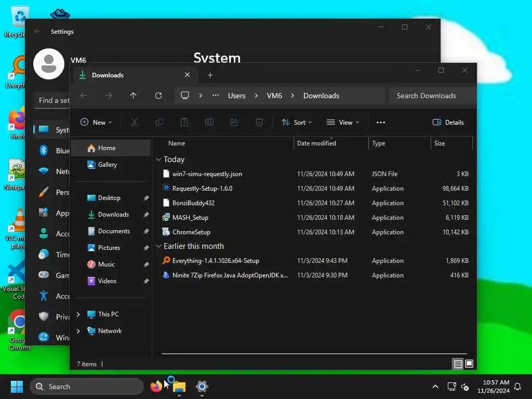Click chevron after VM6 in address bar
532x399 pixels.
coord(292,96)
